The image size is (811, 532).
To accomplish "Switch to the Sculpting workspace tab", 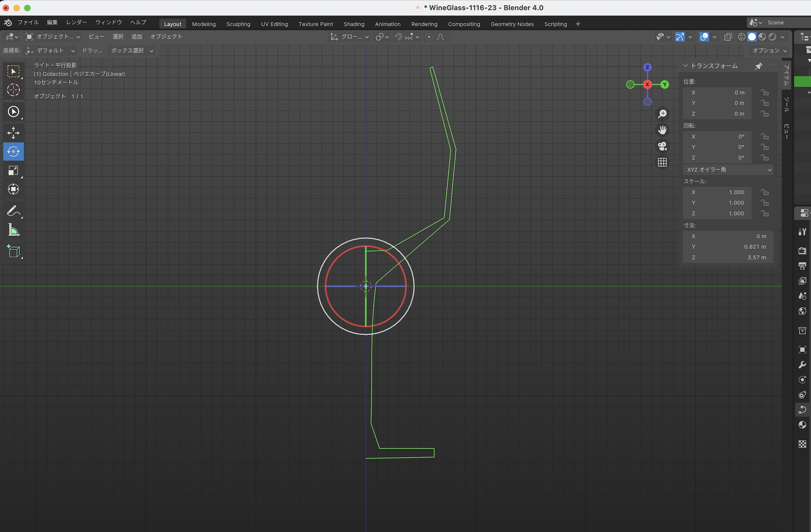I will (x=238, y=24).
